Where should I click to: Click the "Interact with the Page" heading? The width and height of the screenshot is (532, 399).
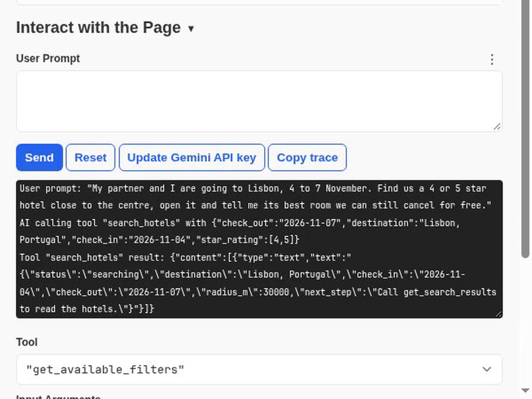[x=98, y=27]
